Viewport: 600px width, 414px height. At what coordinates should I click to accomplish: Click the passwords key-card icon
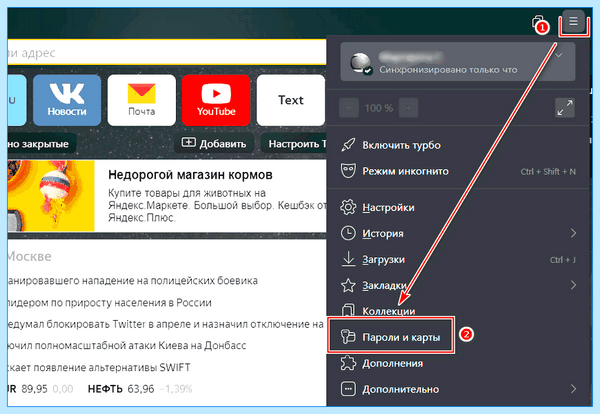[x=348, y=337]
